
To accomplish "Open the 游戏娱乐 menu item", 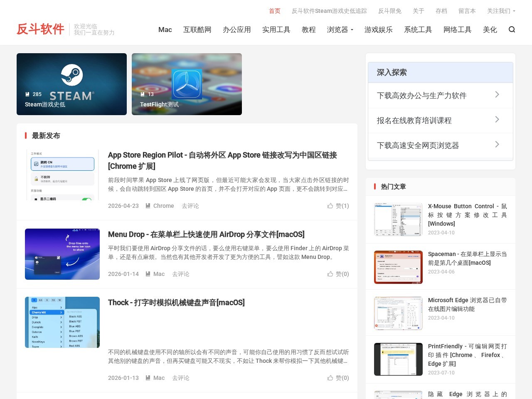I will pyautogui.click(x=379, y=30).
